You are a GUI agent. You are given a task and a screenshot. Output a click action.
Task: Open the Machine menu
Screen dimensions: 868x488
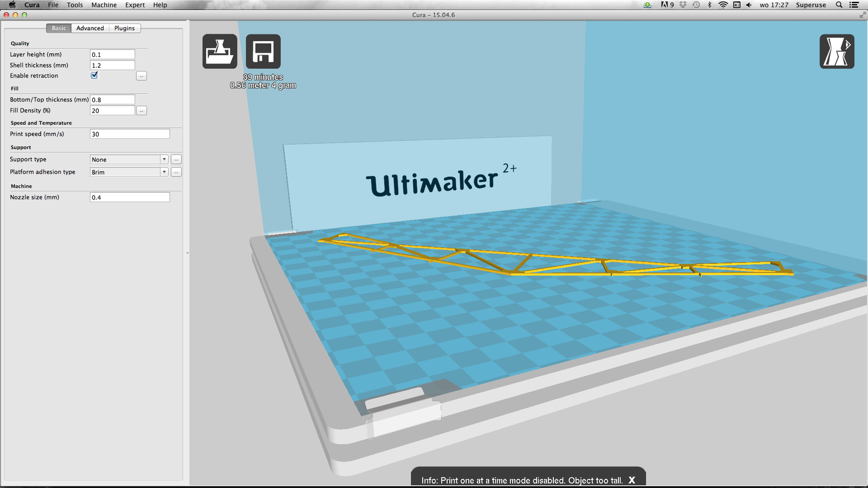[x=104, y=5]
